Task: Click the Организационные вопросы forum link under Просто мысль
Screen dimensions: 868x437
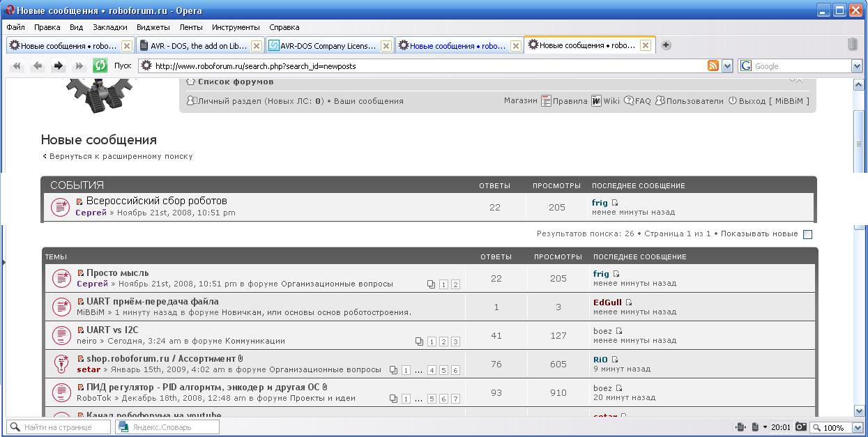Action: coord(337,284)
